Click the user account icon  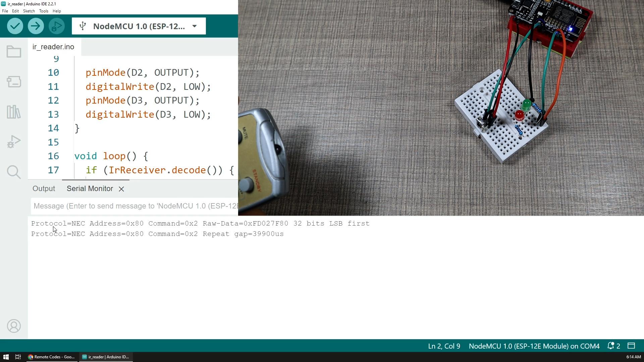(x=14, y=326)
